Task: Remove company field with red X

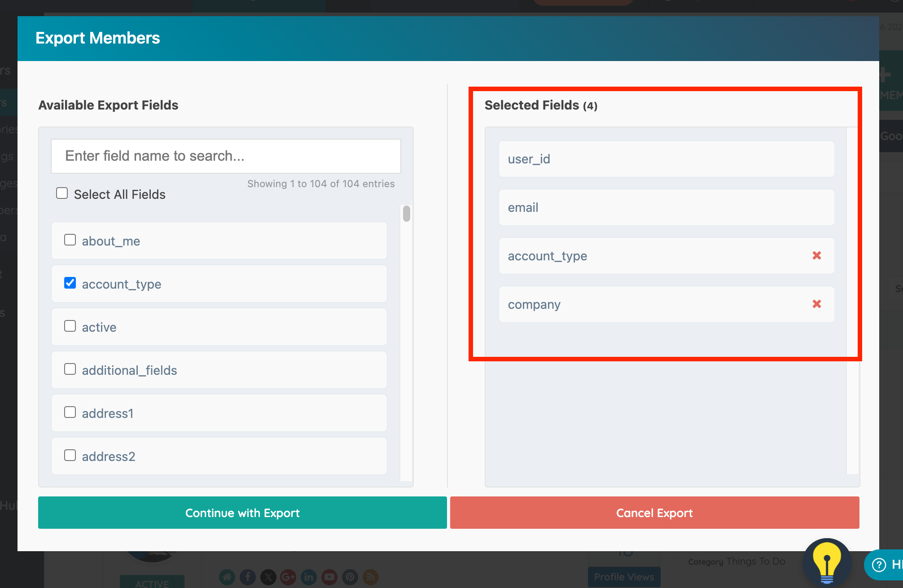Action: 816,304
